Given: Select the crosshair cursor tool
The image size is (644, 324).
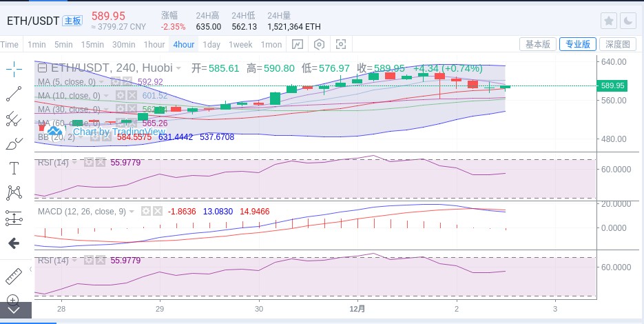Looking at the screenshot, I should (x=14, y=69).
